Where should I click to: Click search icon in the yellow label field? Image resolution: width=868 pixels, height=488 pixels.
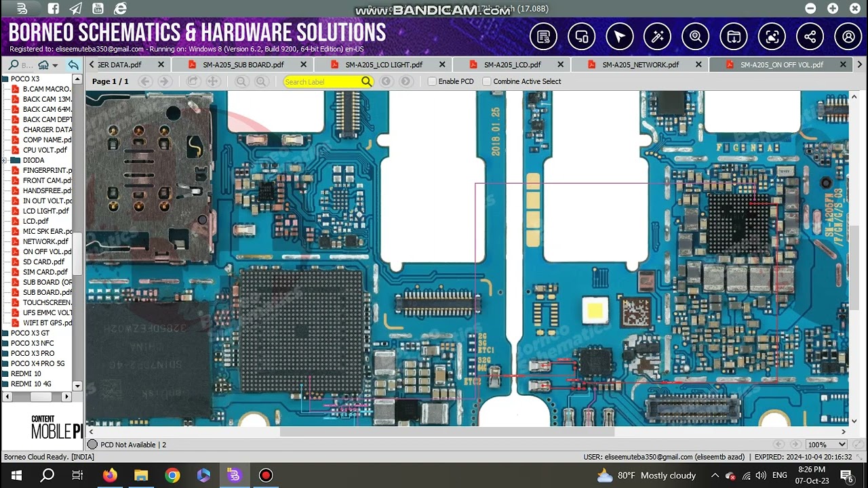[x=366, y=81]
